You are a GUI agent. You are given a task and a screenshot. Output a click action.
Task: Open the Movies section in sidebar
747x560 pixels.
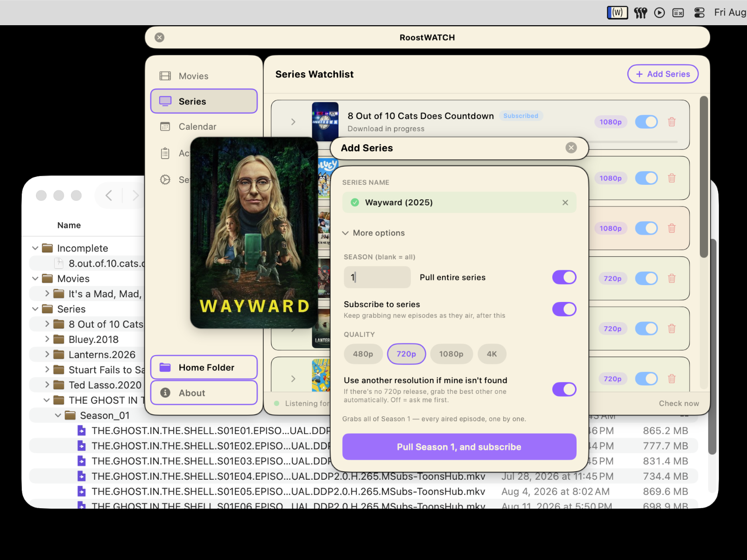tap(204, 76)
